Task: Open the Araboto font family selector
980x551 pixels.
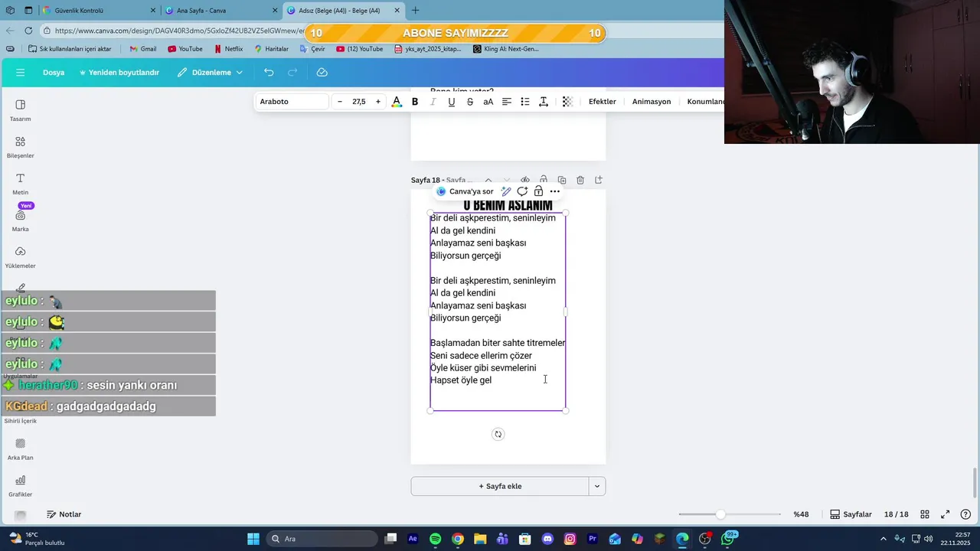Action: click(x=292, y=102)
